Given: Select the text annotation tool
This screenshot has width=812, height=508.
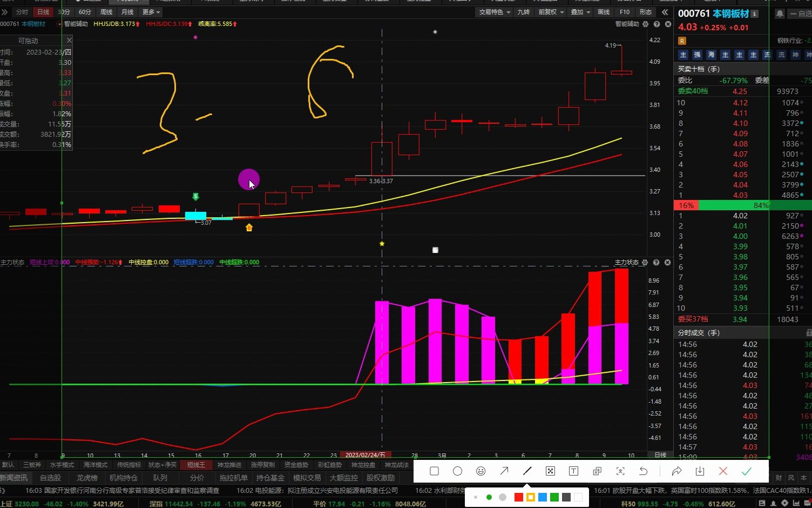Looking at the screenshot, I should [x=573, y=471].
